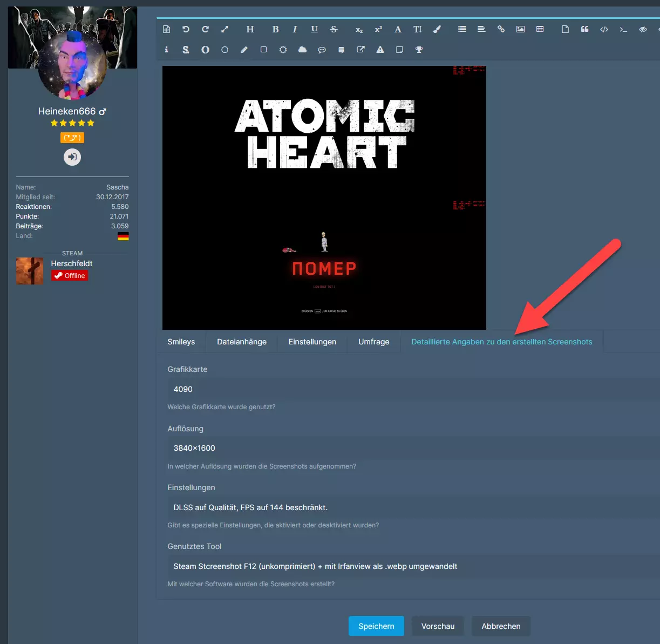Open the text color paintbrush tool

[437, 29]
